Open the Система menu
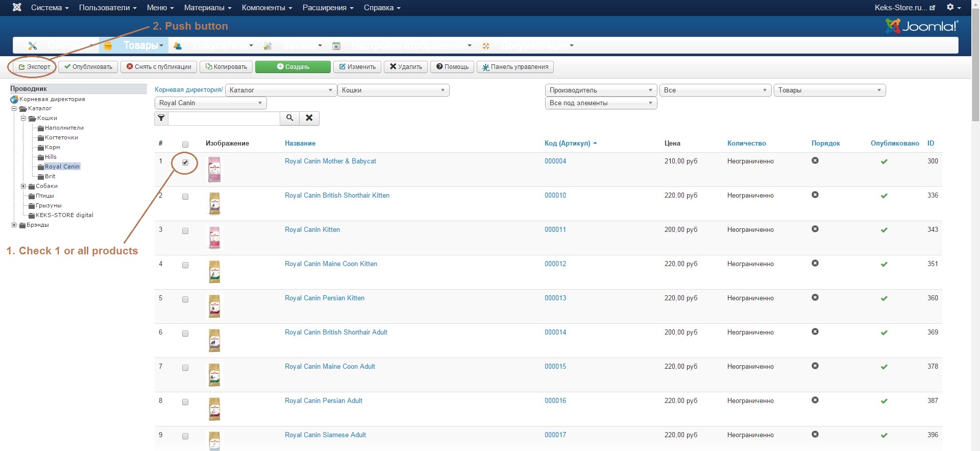The height and width of the screenshot is (451, 980). click(x=50, y=8)
